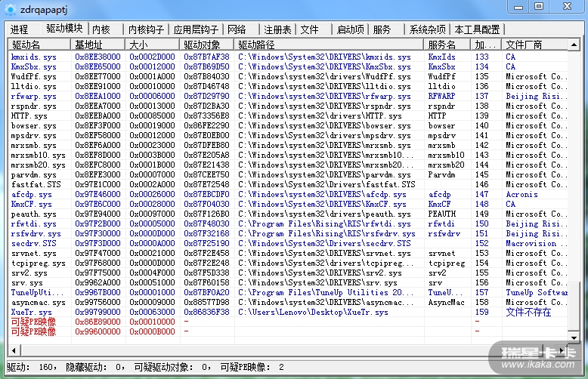588x379 pixels.
Task: Select the HTTP.sys driver row
Action: 288,116
